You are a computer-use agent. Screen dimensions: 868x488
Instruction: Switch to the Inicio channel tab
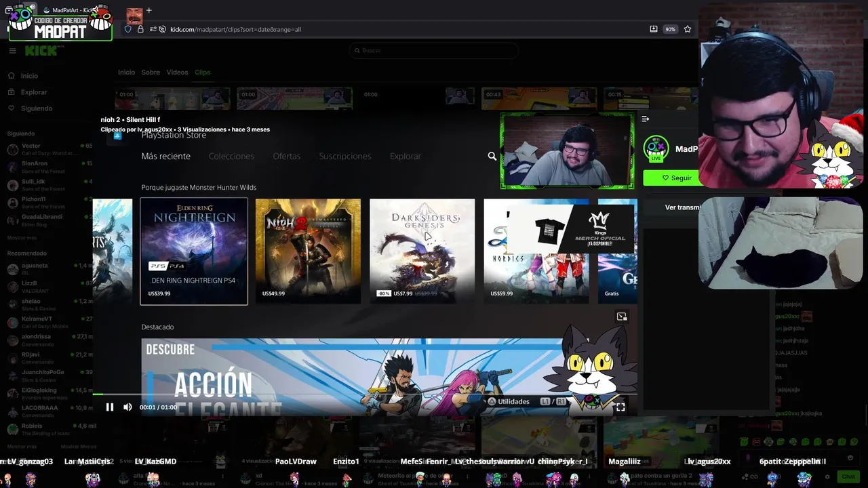coord(126,73)
